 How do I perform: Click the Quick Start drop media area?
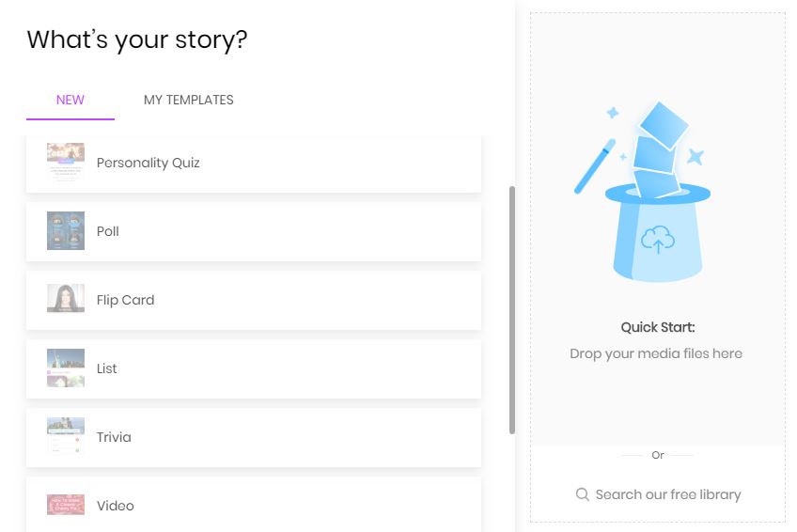[658, 228]
